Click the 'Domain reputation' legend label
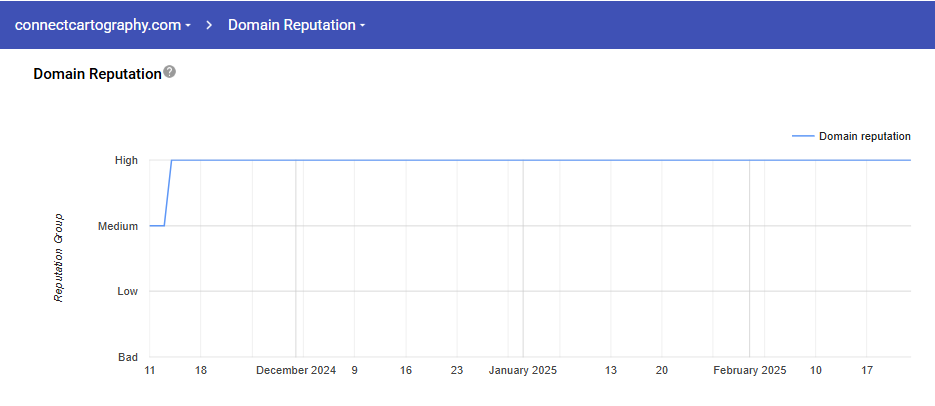Viewport: 935px width, 406px height. pos(864,136)
